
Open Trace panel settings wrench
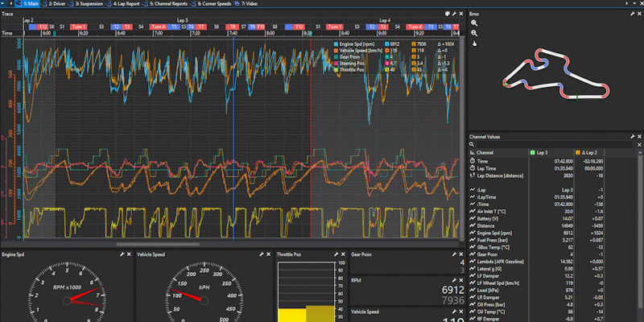pyautogui.click(x=455, y=14)
